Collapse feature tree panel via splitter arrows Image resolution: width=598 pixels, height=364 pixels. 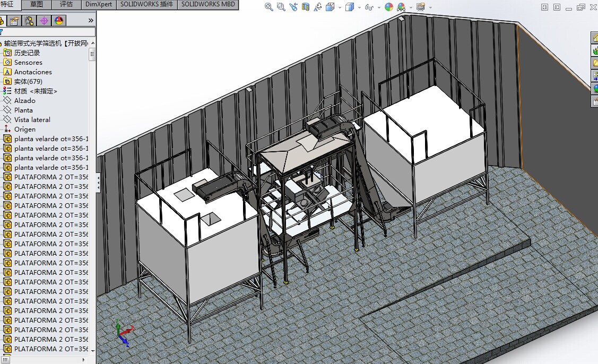coord(98,181)
